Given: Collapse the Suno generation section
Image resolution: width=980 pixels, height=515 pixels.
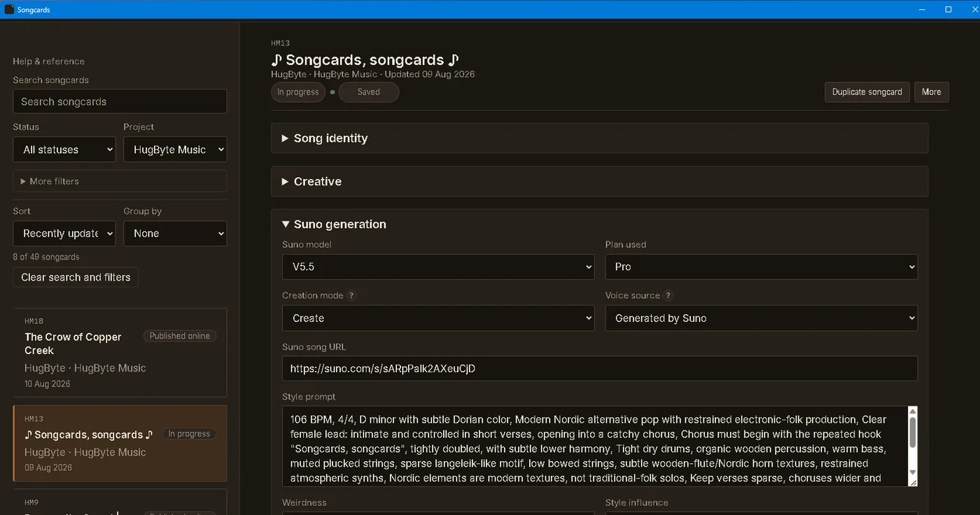Looking at the screenshot, I should click(334, 224).
